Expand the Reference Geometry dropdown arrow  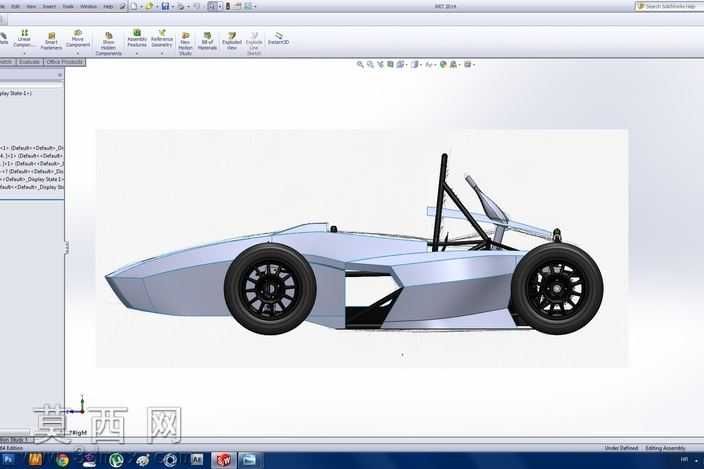click(x=162, y=53)
